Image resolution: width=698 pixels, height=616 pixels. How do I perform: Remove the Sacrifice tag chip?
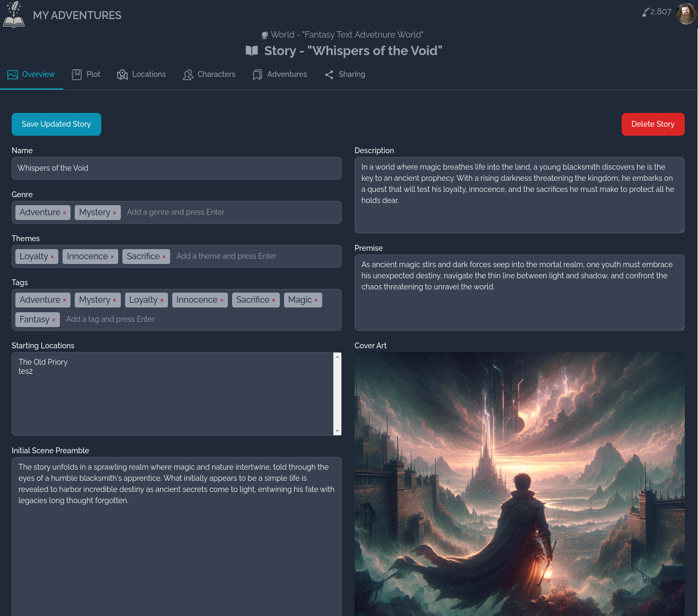273,300
